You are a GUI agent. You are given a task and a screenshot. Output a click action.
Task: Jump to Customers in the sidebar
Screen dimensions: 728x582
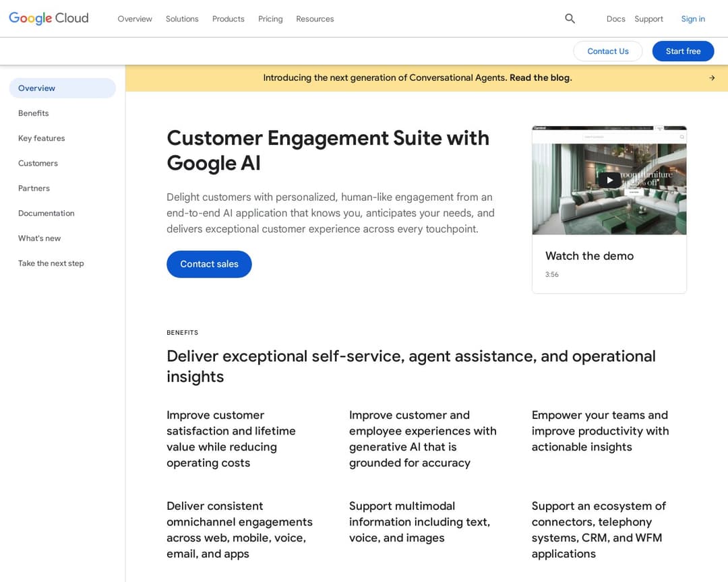38,164
